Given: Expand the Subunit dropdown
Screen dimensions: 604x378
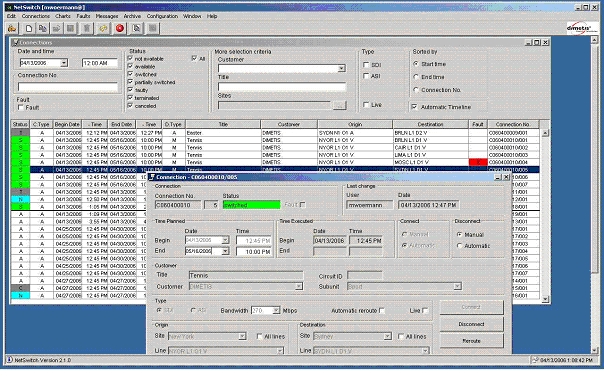Looking at the screenshot, I should point(457,286).
